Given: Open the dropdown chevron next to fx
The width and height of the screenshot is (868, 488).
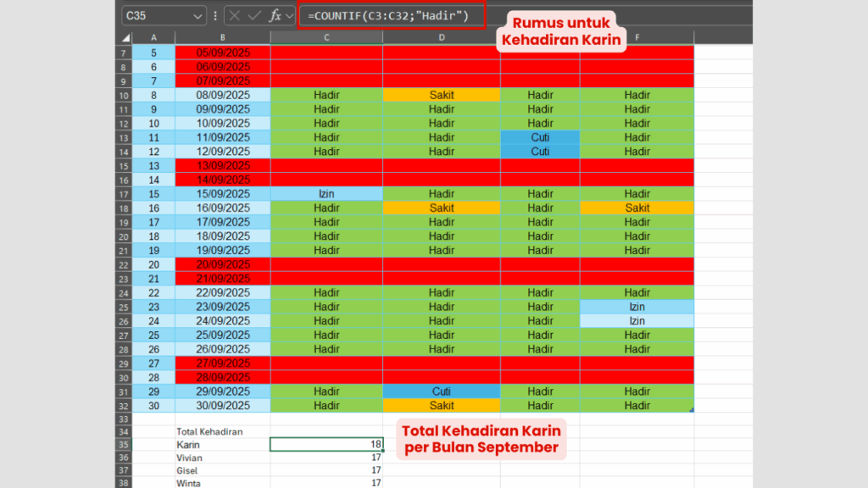Looking at the screenshot, I should click(290, 16).
